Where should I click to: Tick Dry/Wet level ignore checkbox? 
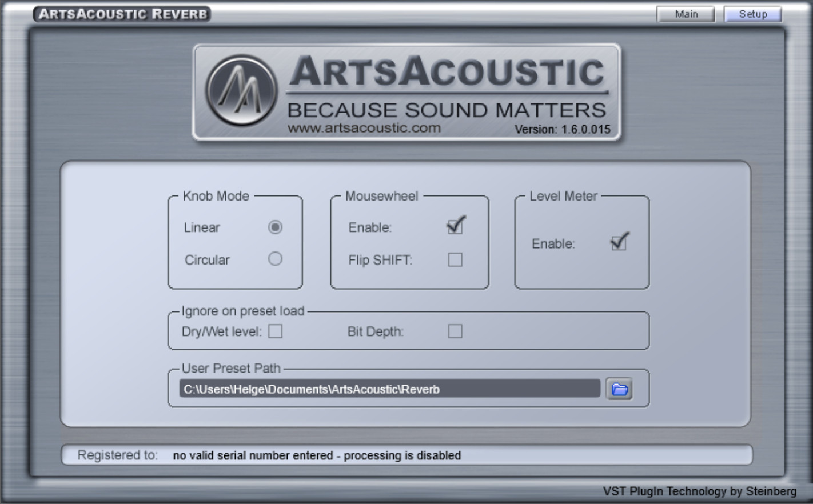tap(276, 331)
